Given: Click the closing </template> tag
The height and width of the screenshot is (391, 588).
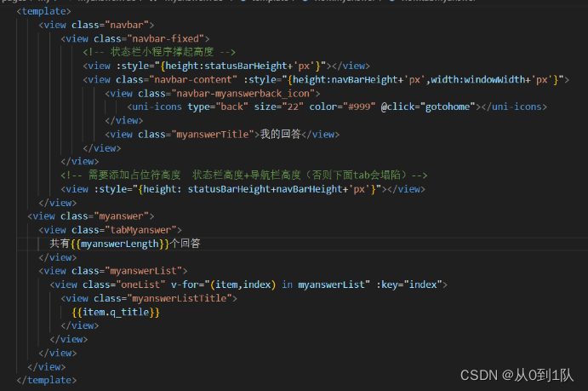Looking at the screenshot, I should (x=47, y=380).
